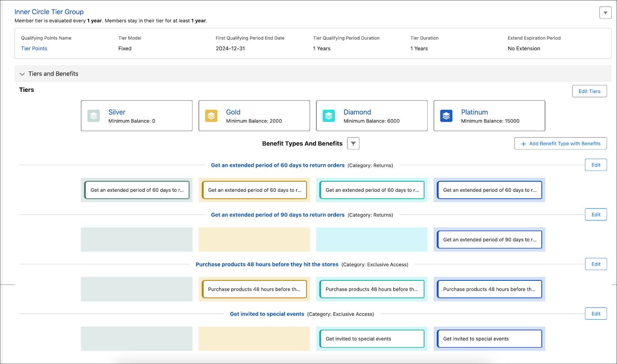Open the tier group actions dropdown arrow
The image size is (617, 364).
[605, 13]
